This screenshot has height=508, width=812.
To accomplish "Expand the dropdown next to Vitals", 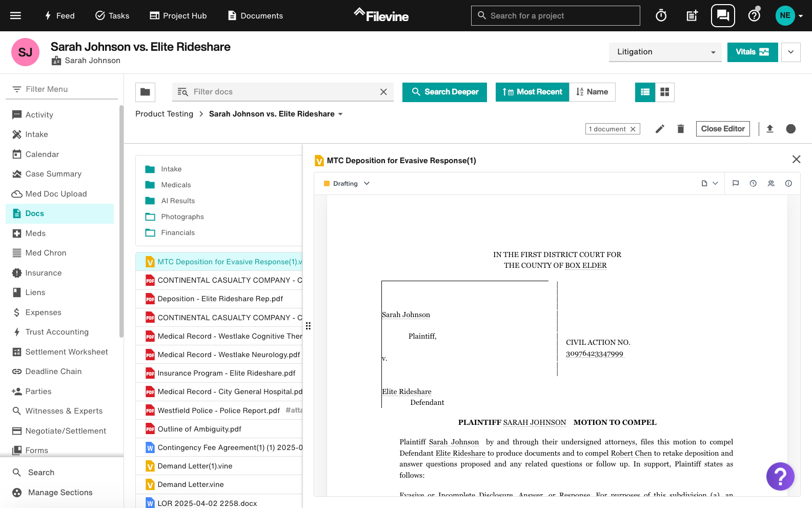I will (x=790, y=52).
